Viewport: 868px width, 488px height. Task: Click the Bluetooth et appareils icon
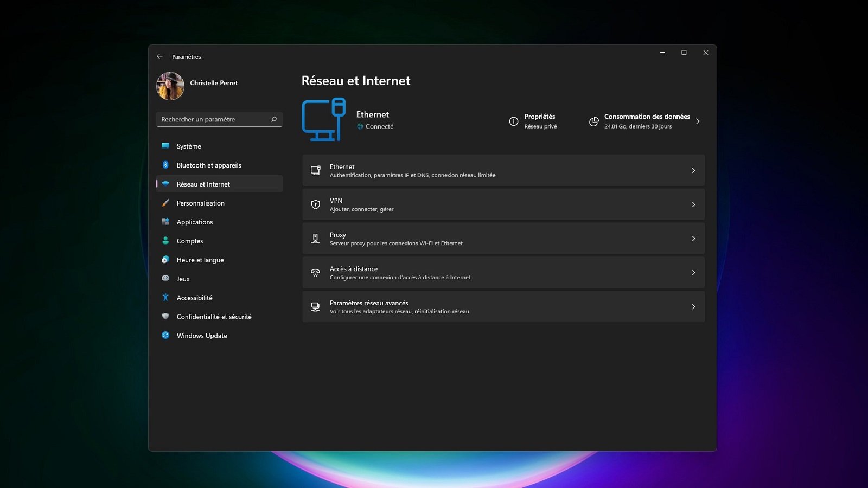click(x=165, y=165)
